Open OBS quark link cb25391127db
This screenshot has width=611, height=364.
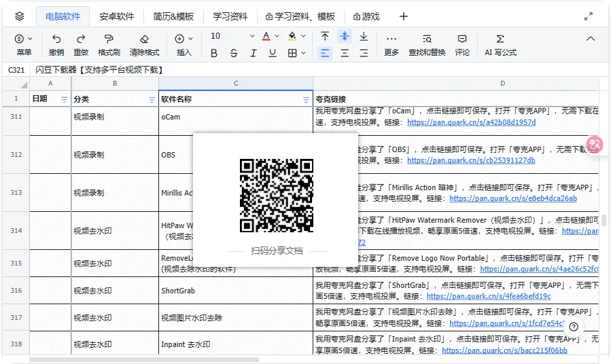[x=471, y=160]
